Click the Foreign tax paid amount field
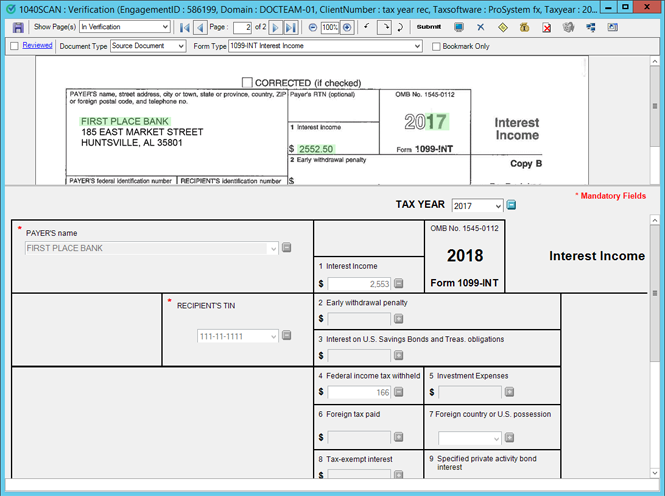Screen dimensions: 665x496 click(359, 437)
